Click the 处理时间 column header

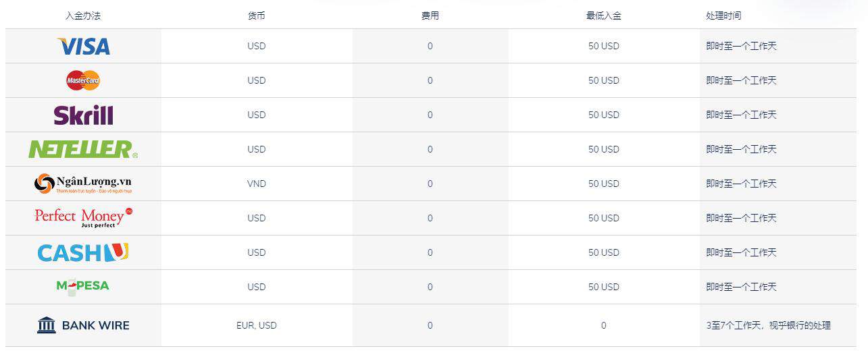[723, 16]
